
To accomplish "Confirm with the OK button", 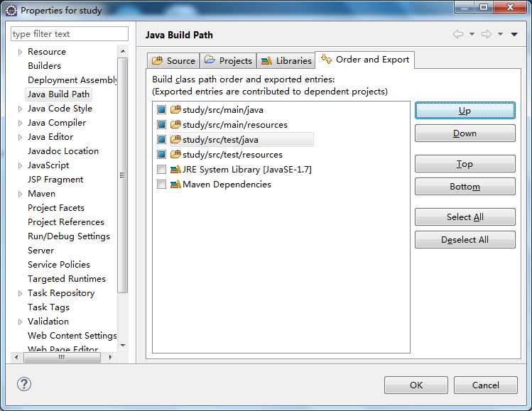I will [x=416, y=385].
